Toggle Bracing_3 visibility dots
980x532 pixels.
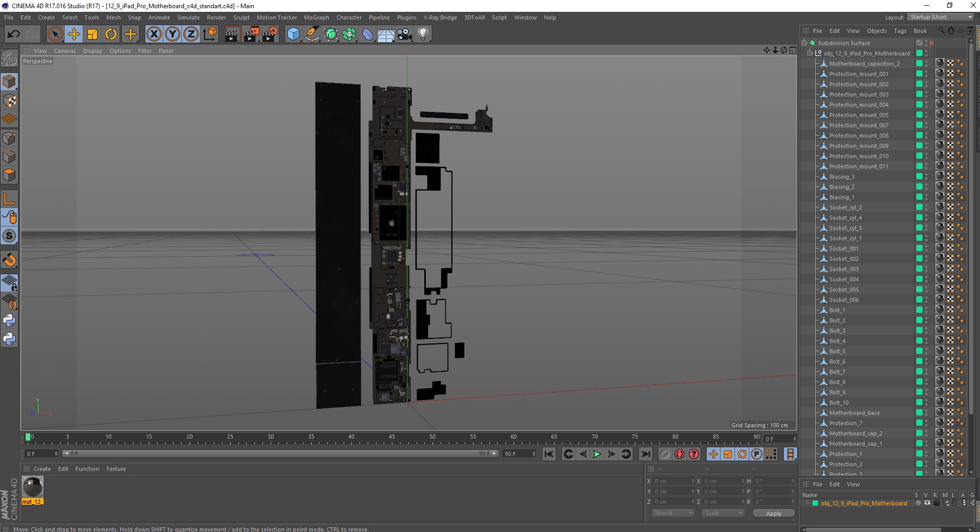[x=927, y=177]
